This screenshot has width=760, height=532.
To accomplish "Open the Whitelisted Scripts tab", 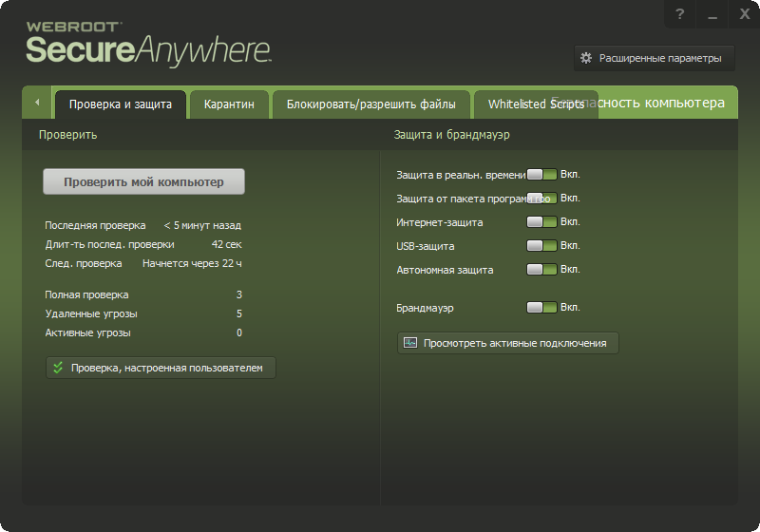I will click(536, 104).
